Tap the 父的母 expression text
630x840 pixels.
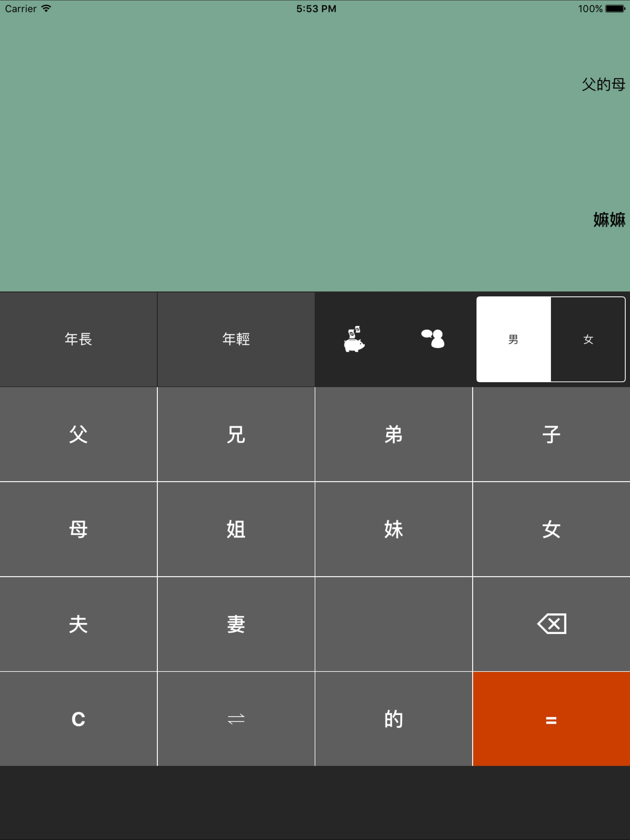click(604, 84)
